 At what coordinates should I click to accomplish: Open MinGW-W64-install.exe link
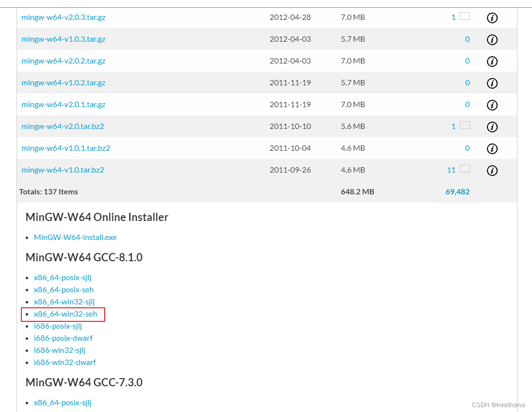(75, 237)
